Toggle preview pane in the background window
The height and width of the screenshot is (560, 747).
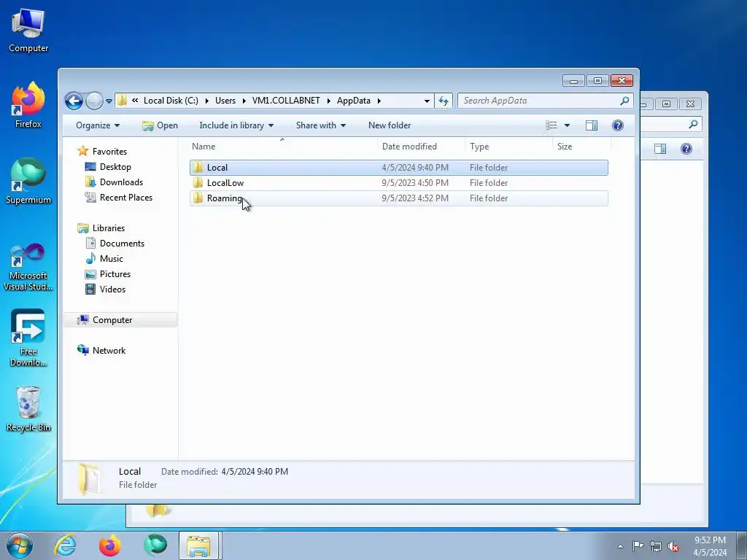tap(659, 149)
